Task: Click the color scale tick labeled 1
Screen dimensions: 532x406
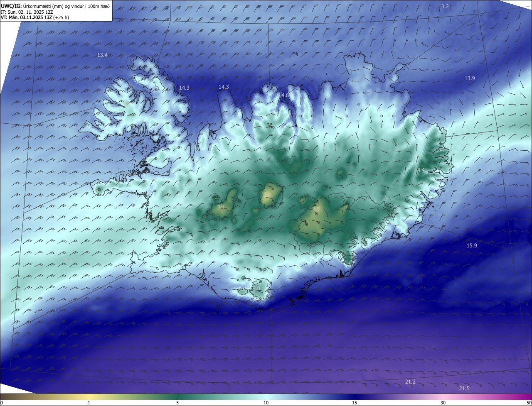Action: tap(89, 403)
